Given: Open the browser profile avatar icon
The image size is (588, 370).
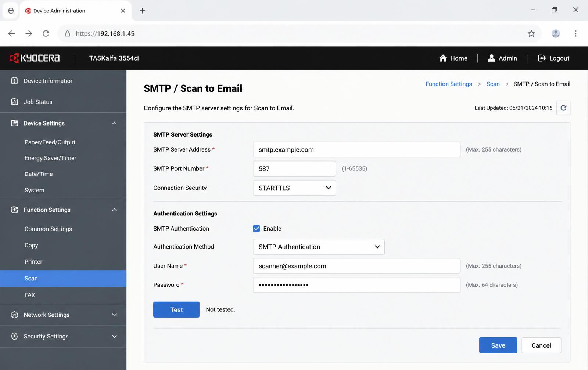Looking at the screenshot, I should pyautogui.click(x=556, y=33).
